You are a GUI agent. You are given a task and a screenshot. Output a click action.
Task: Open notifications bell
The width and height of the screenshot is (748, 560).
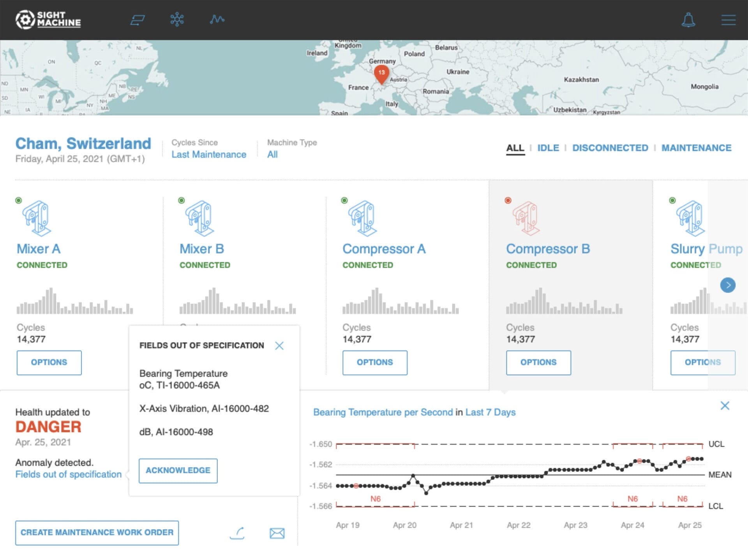pyautogui.click(x=688, y=20)
